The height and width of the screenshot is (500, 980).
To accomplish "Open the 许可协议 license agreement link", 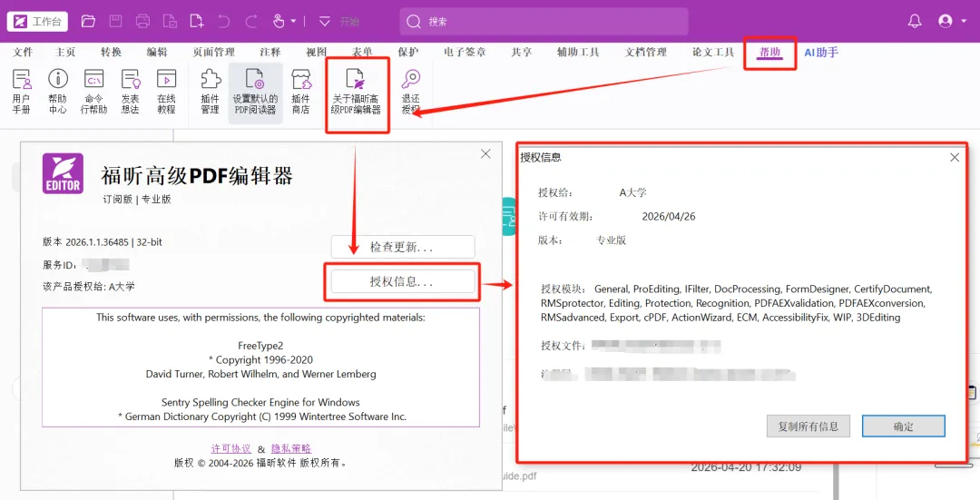I will tap(230, 449).
